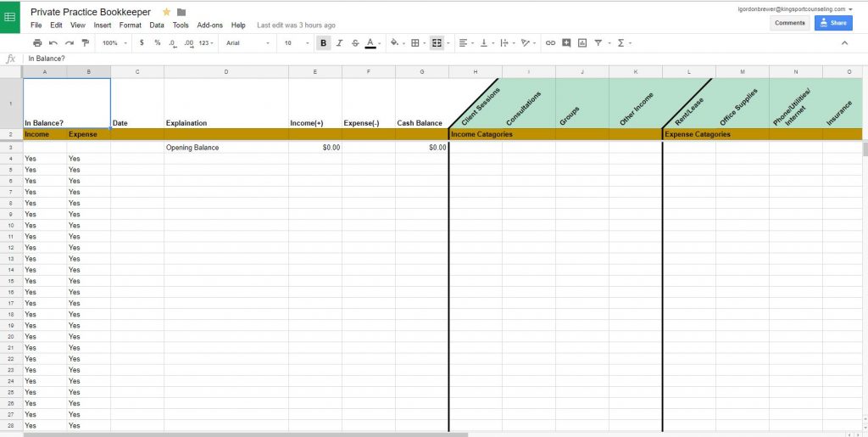The width and height of the screenshot is (868, 437).
Task: Click the Redo arrow icon
Action: click(70, 42)
